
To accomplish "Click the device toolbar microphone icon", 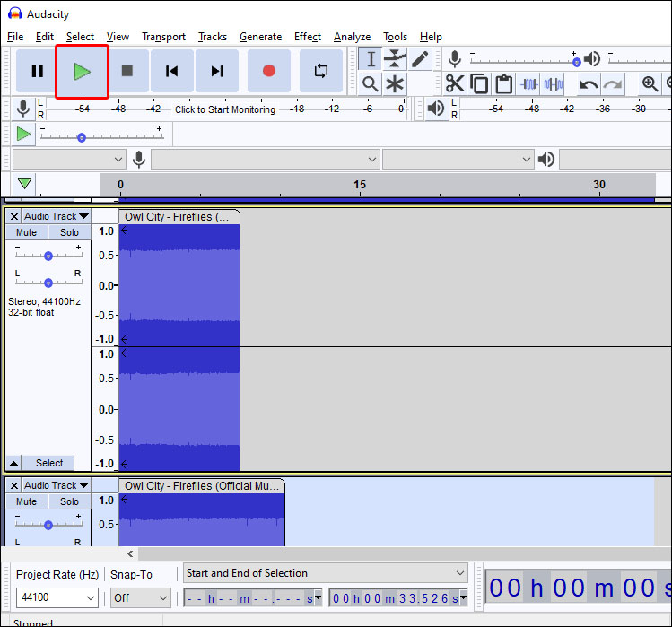I will tap(138, 160).
